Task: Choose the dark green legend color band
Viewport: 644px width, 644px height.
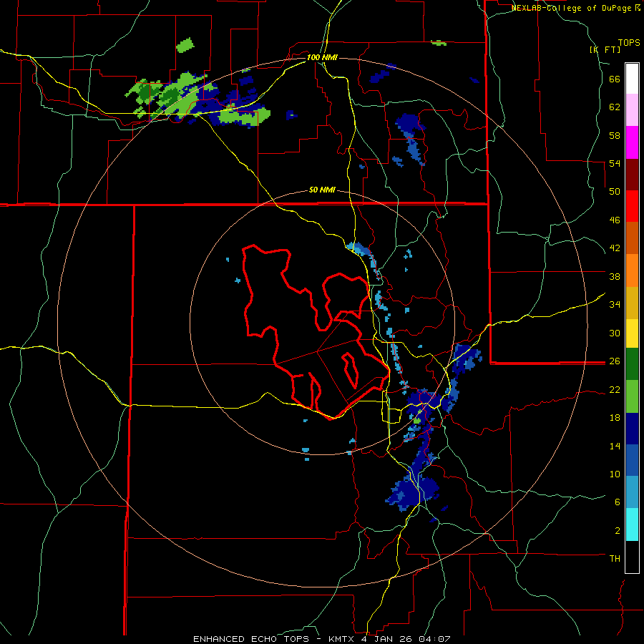Action: click(x=632, y=364)
